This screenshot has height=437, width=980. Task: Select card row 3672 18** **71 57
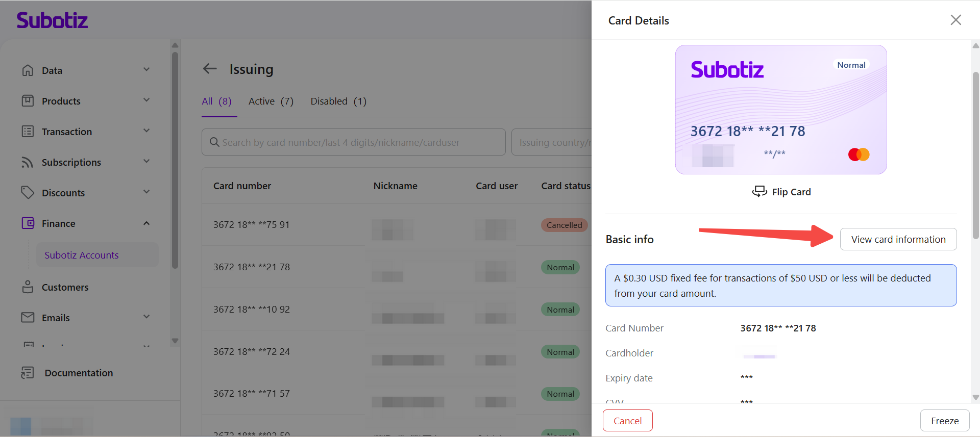pyautogui.click(x=397, y=394)
